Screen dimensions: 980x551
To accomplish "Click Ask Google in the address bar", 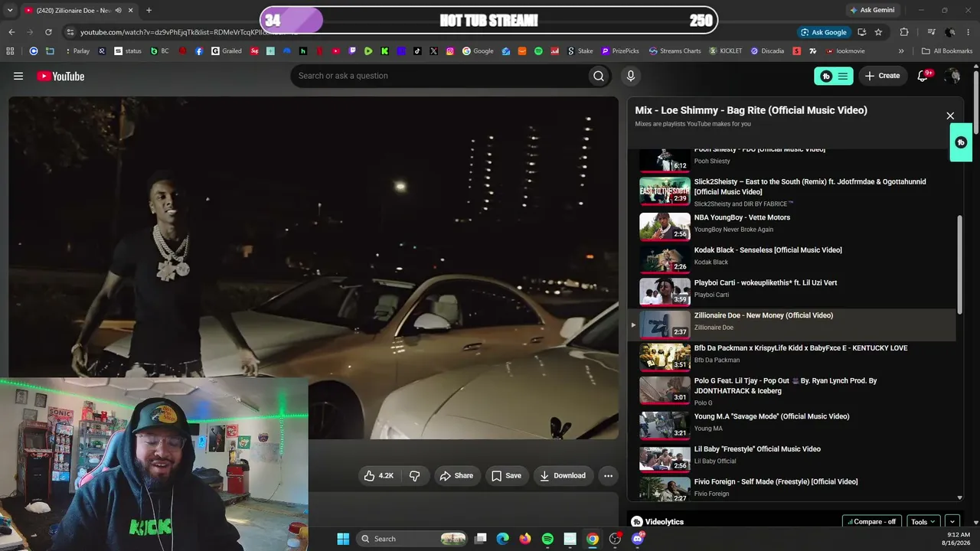I will pyautogui.click(x=823, y=32).
